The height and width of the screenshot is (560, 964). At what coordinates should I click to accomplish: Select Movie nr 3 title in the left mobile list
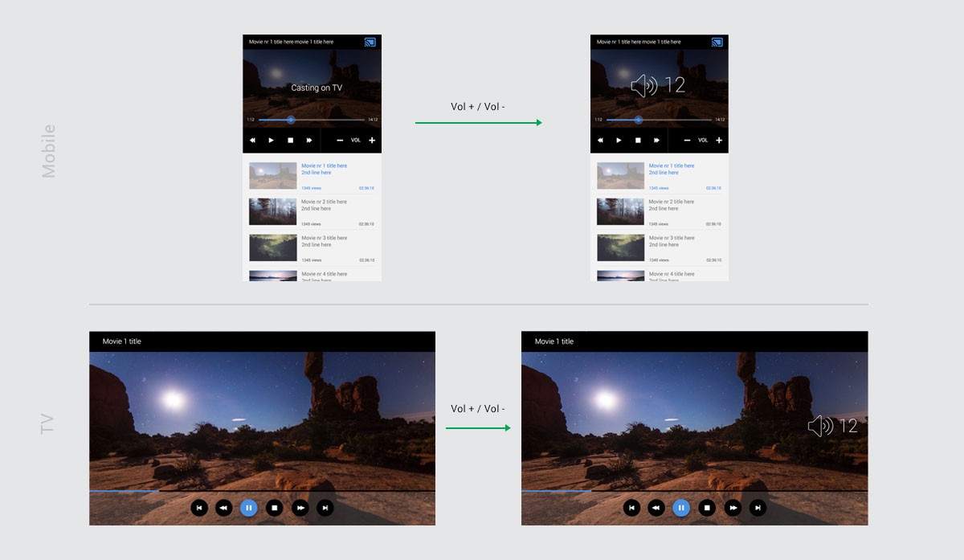324,238
